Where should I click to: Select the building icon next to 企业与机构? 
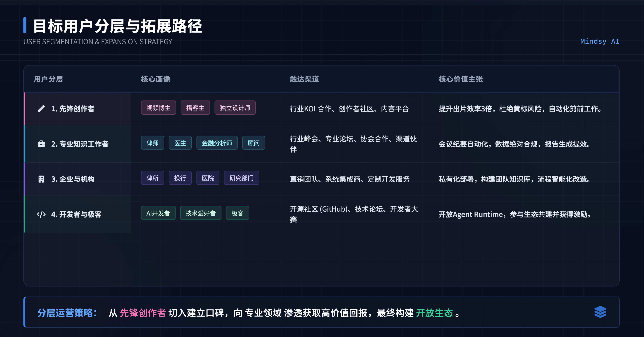coord(41,179)
